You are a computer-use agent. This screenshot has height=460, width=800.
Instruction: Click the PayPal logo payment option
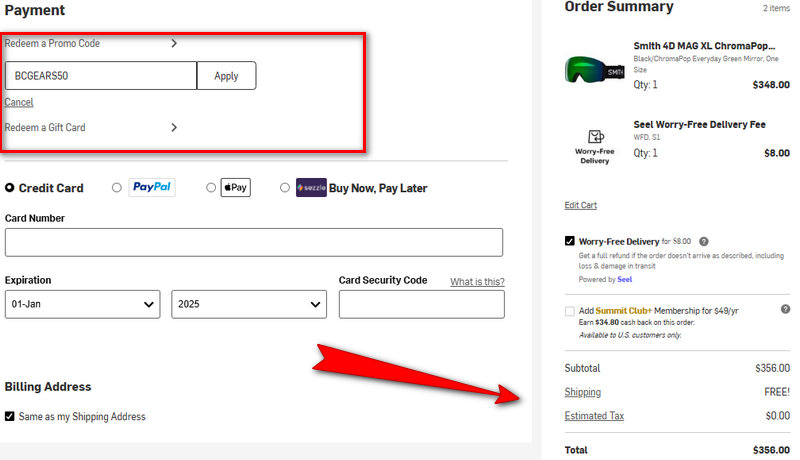152,187
